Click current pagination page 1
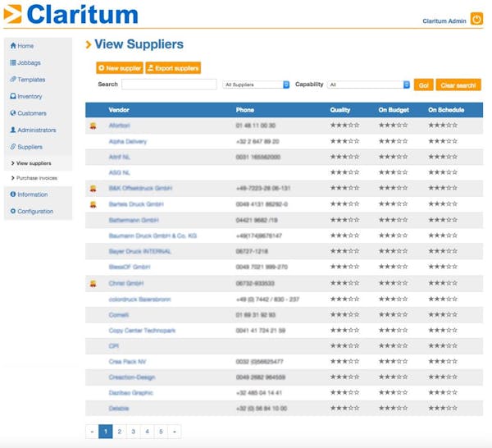 point(106,432)
